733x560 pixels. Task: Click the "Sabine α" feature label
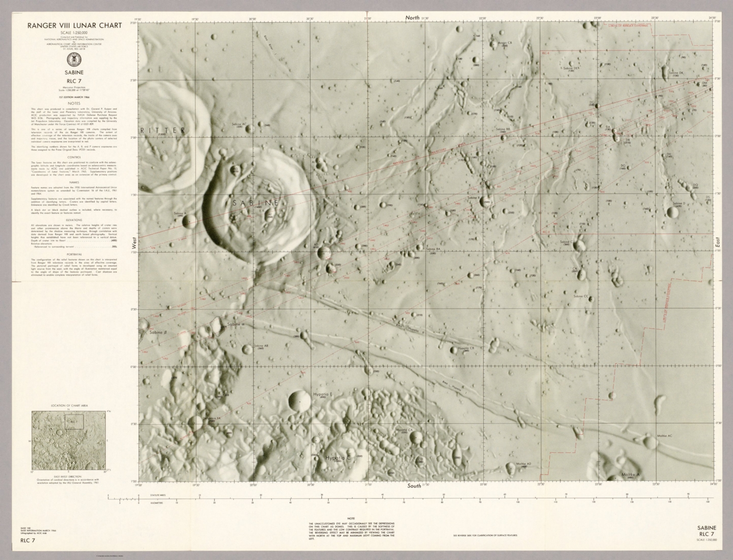tap(236, 324)
